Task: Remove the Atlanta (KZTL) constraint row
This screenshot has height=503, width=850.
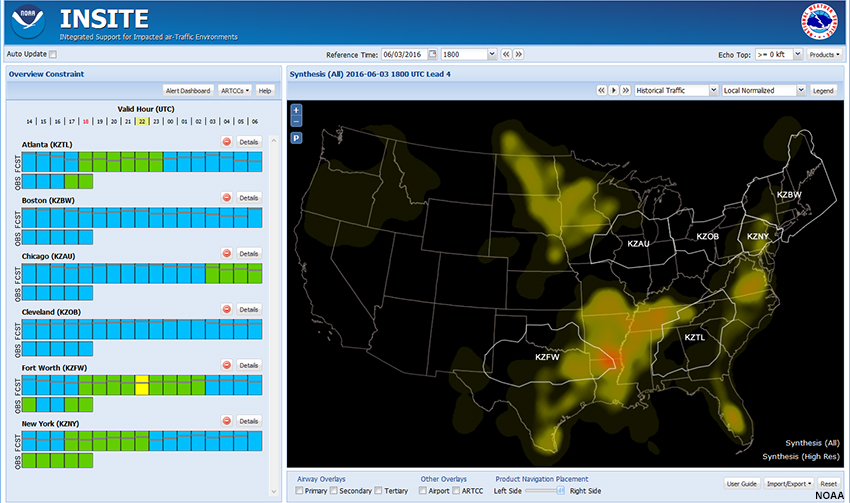Action: click(227, 142)
